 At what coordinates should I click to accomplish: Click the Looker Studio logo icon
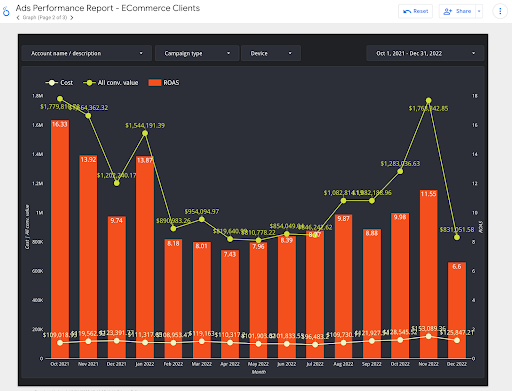click(x=6, y=12)
